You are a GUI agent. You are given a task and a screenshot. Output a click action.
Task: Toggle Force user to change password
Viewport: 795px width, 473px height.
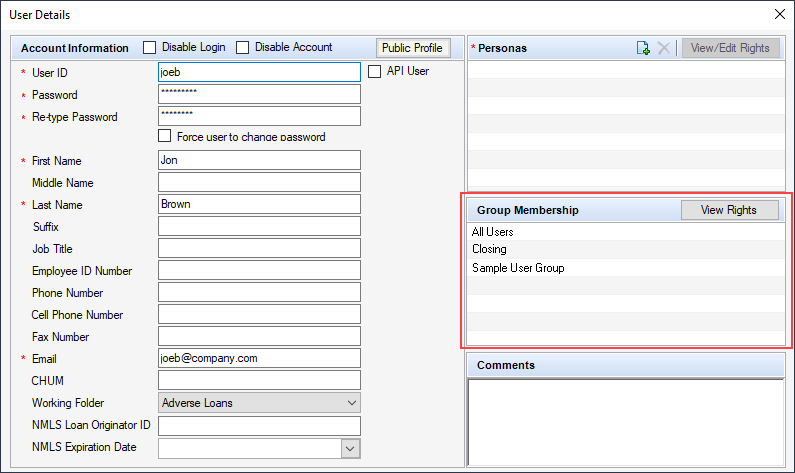164,136
